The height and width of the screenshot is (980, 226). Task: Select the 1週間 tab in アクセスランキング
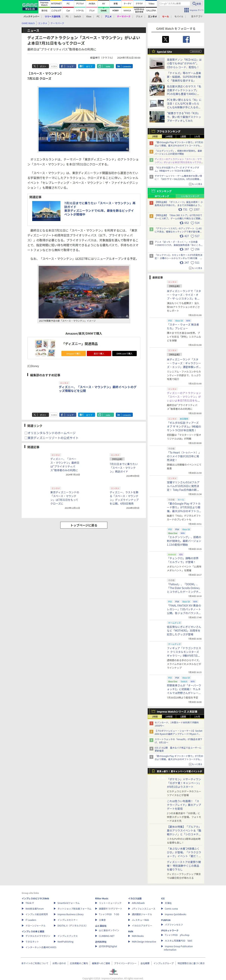click(x=183, y=137)
